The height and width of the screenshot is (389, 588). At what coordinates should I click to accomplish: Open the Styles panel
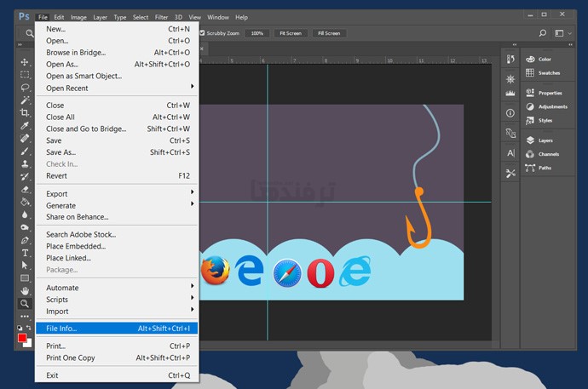[539, 121]
